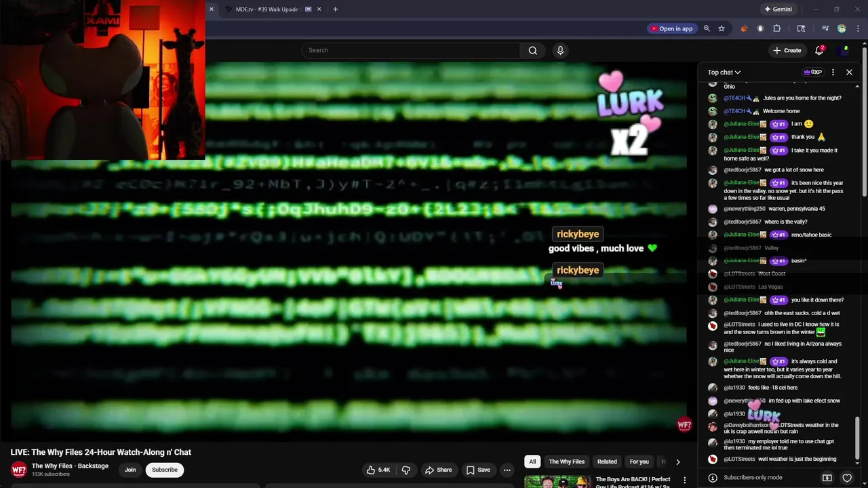868x488 pixels.
Task: Start voice search with microphone
Action: pos(560,50)
